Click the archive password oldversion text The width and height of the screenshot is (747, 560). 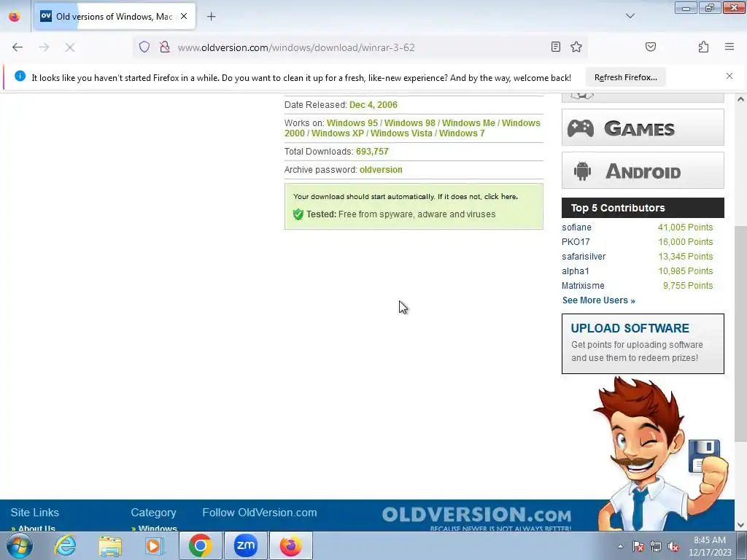[x=381, y=169]
